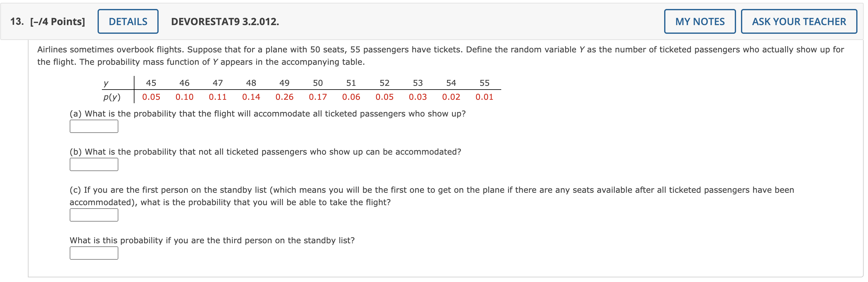Click the y value 45 in the table

tap(151, 82)
